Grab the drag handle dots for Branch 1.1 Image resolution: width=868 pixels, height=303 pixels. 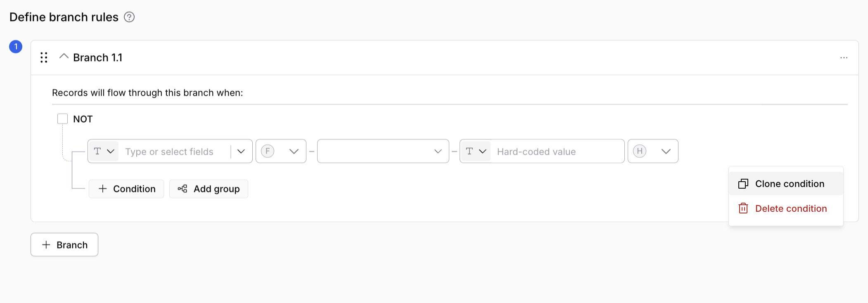[x=44, y=57]
